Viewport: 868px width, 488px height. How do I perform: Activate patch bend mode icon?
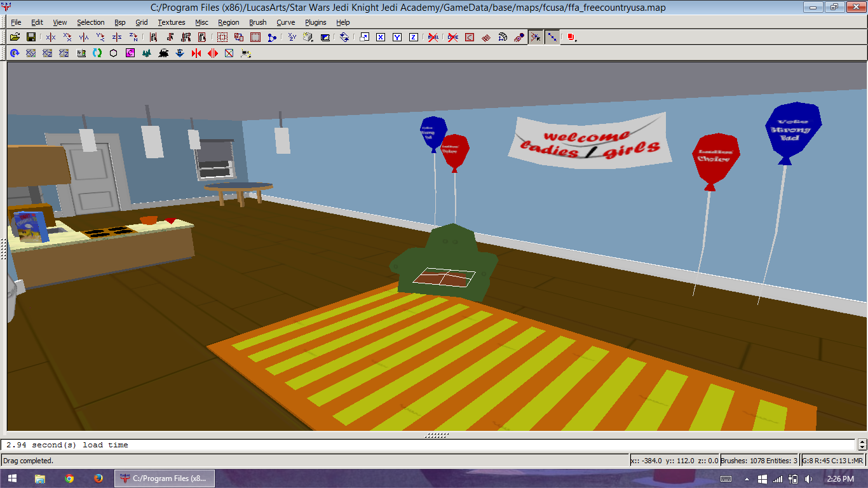[x=503, y=37]
